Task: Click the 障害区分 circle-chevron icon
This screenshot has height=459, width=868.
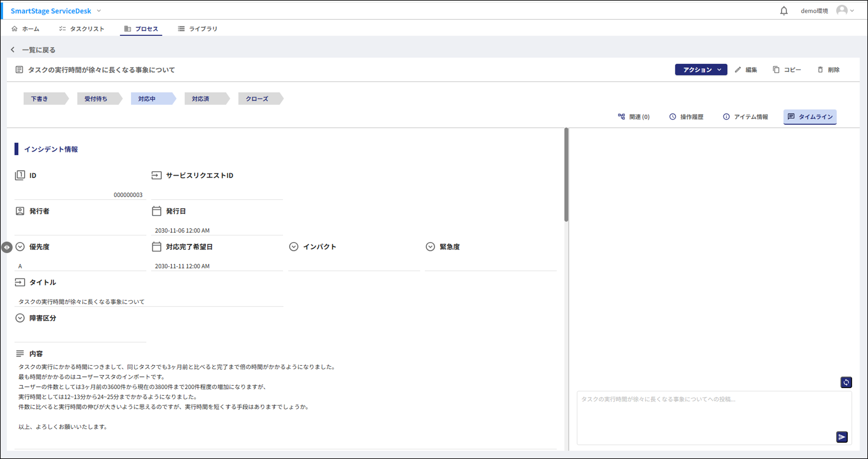Action: [20, 318]
